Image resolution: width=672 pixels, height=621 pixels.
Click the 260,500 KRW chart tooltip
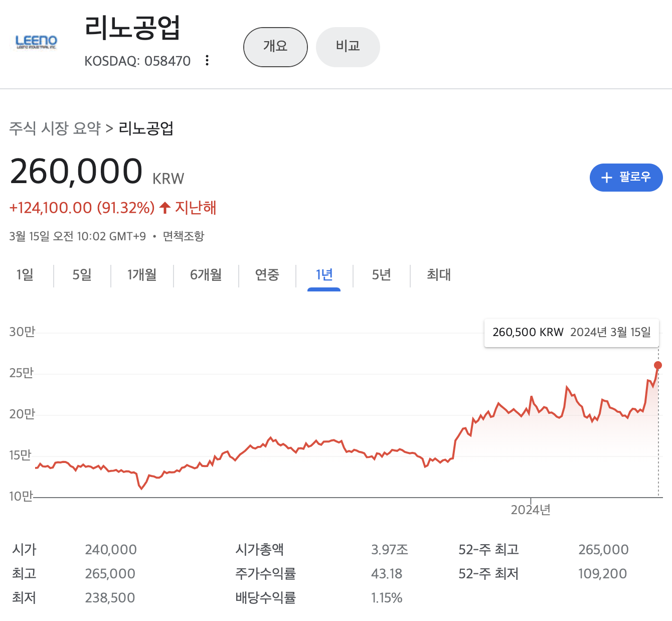572,333
